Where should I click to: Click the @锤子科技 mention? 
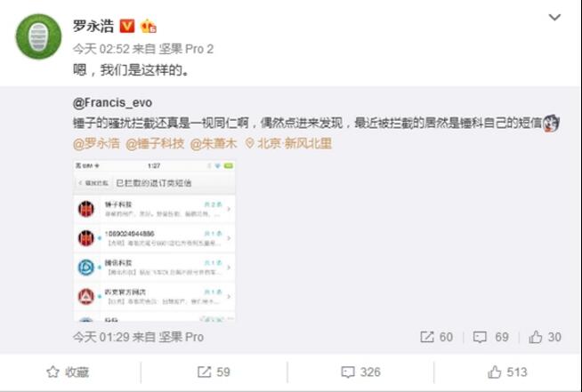tap(155, 143)
